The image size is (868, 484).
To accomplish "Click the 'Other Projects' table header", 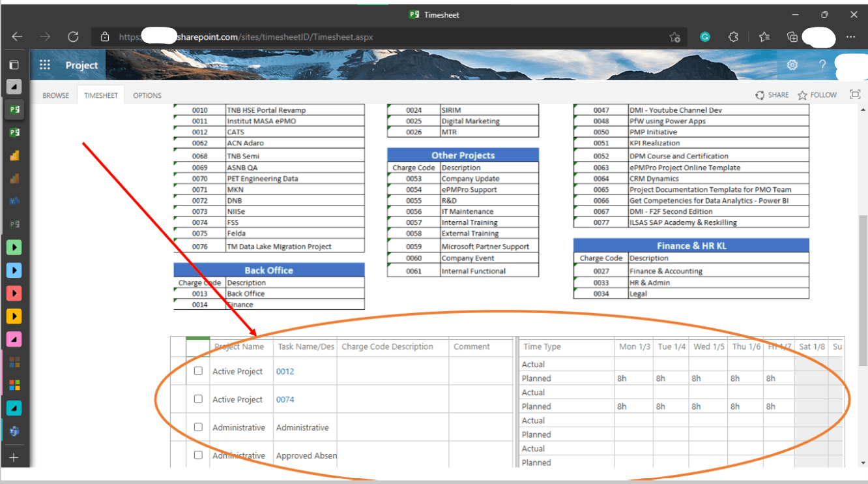I will 463,155.
